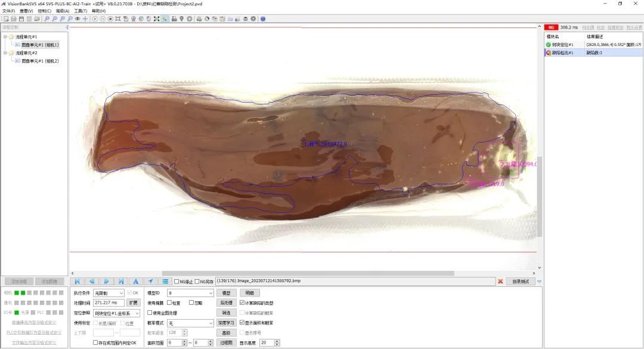Uncheck 显示面积和概率
The height and width of the screenshot is (349, 644).
click(x=242, y=323)
